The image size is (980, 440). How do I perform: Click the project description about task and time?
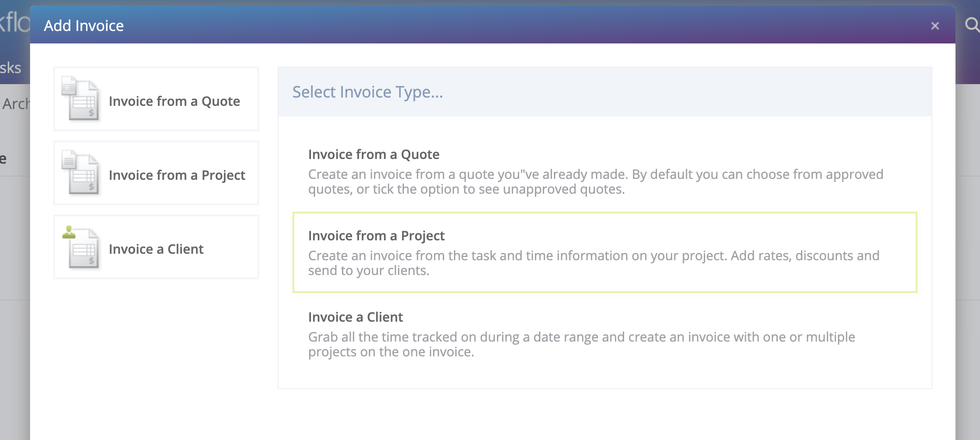pyautogui.click(x=594, y=263)
